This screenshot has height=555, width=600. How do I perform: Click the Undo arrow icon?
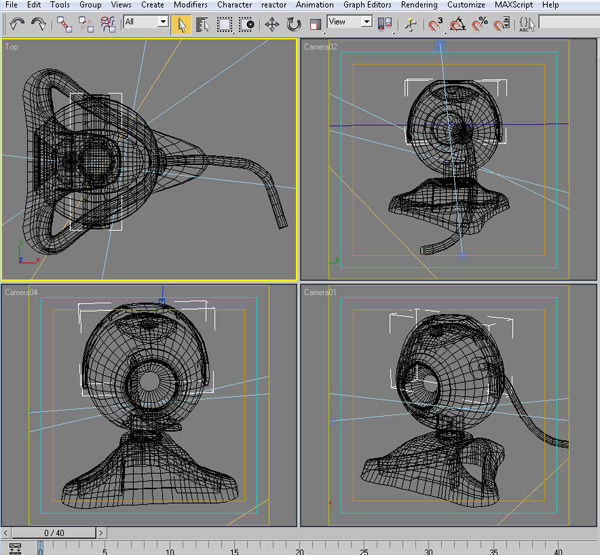17,24
